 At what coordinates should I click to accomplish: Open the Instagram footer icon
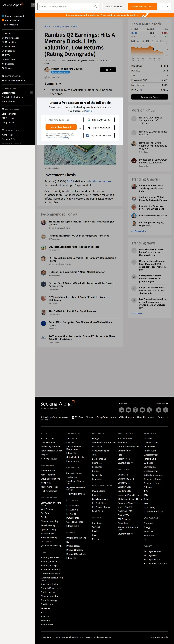pos(135,410)
